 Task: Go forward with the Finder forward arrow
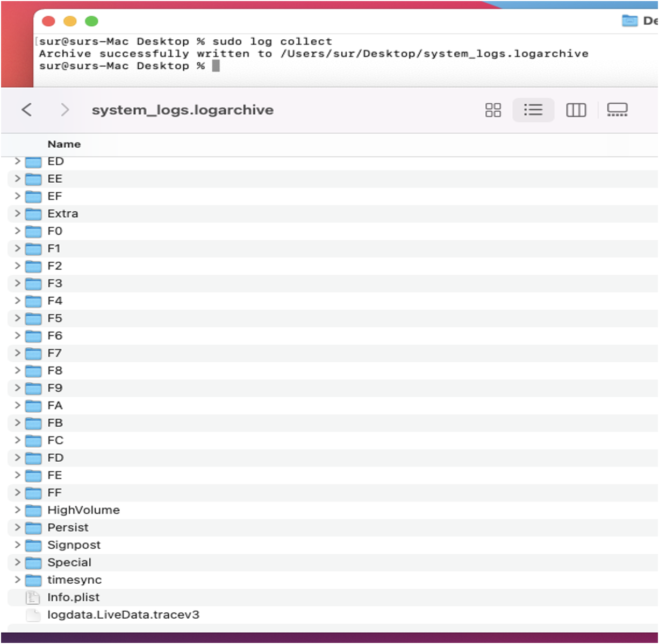click(65, 110)
